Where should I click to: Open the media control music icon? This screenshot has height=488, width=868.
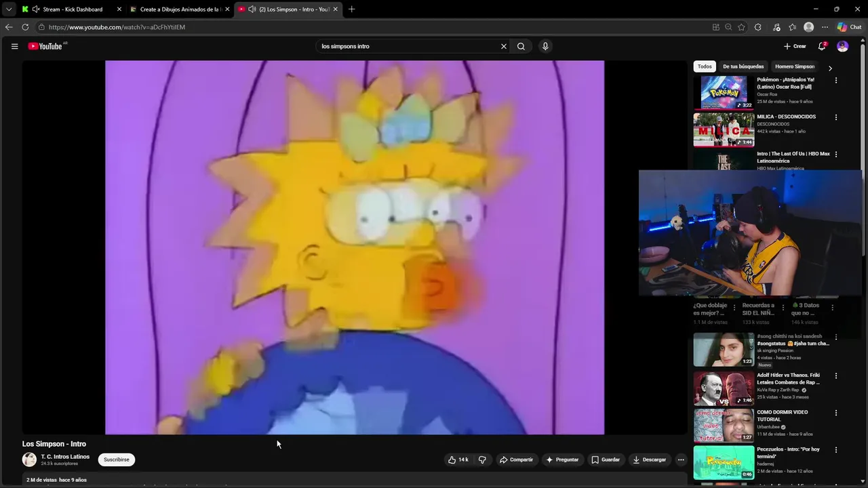pos(776,27)
